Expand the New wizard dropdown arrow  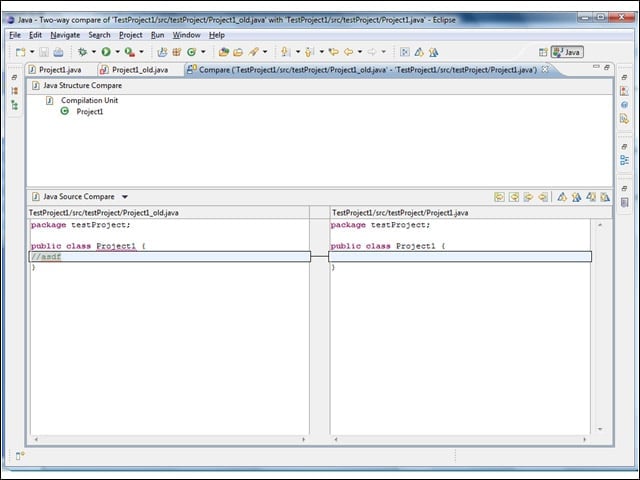coord(32,52)
